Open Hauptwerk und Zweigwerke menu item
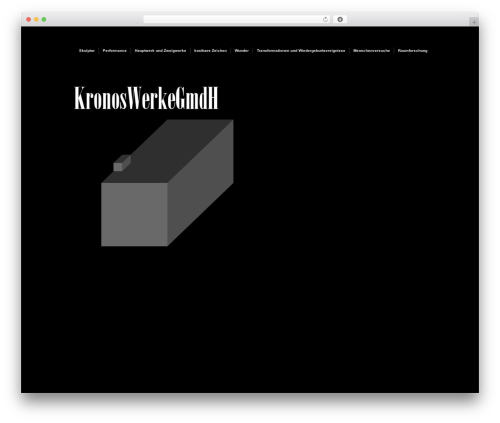This screenshot has width=500, height=423. click(160, 51)
